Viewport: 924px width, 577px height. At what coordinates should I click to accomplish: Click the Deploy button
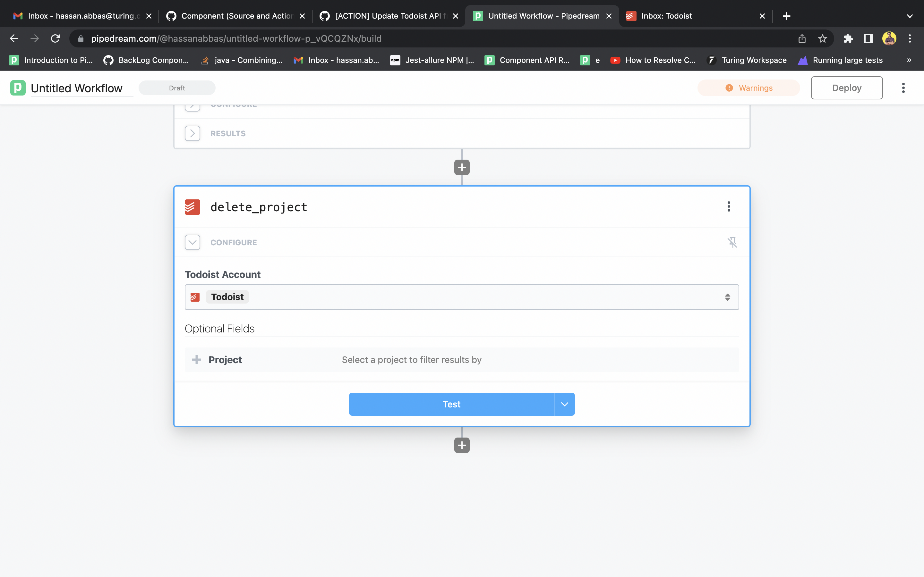[x=846, y=88]
